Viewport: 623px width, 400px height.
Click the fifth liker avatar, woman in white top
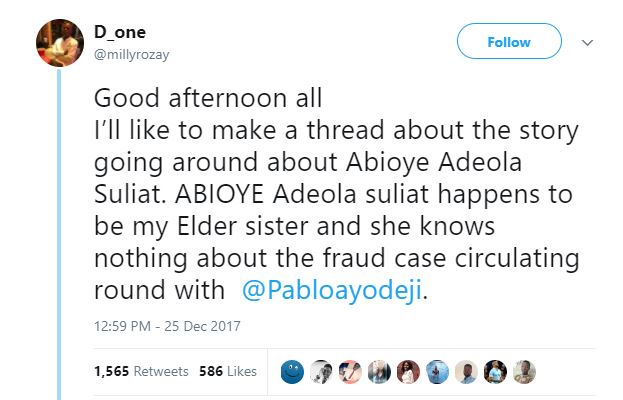click(408, 372)
